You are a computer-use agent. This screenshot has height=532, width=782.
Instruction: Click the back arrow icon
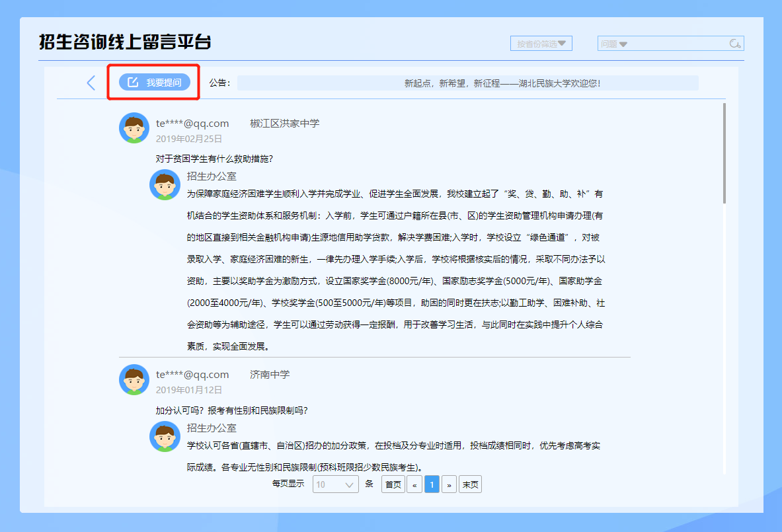91,83
